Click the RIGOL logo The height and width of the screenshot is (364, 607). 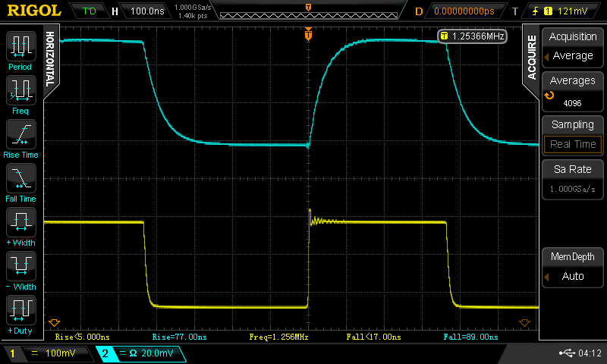click(x=34, y=11)
